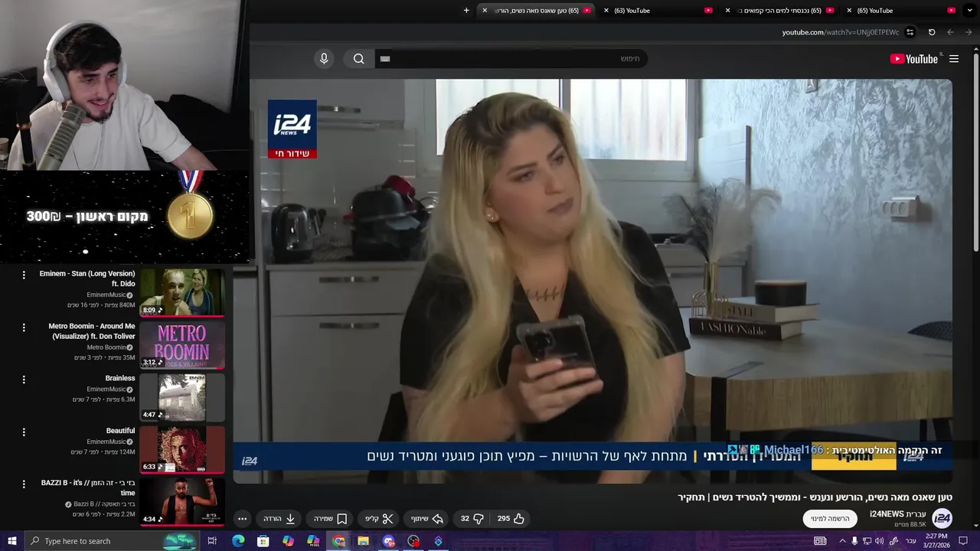Dislike the video with thumbs-down 32

click(x=471, y=518)
